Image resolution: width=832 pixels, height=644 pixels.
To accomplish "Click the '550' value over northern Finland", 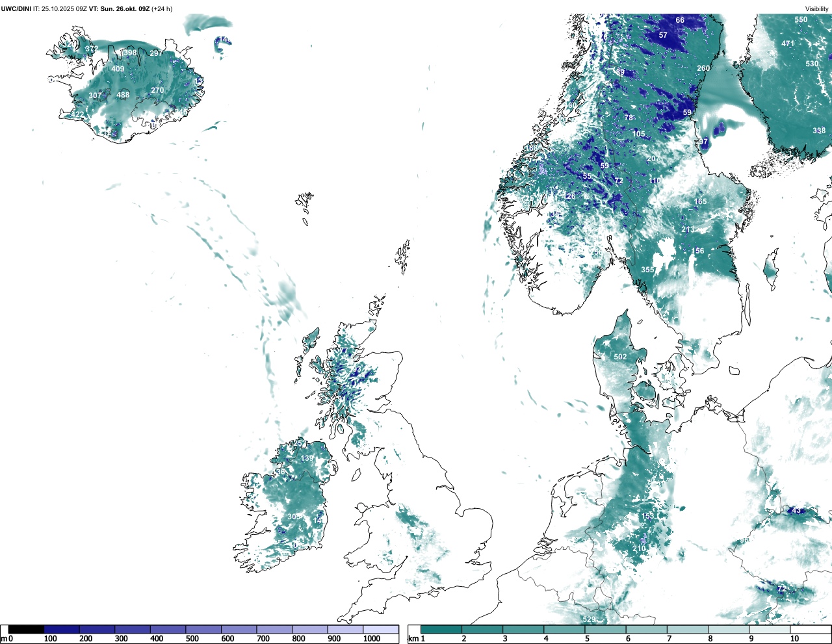I will click(801, 19).
